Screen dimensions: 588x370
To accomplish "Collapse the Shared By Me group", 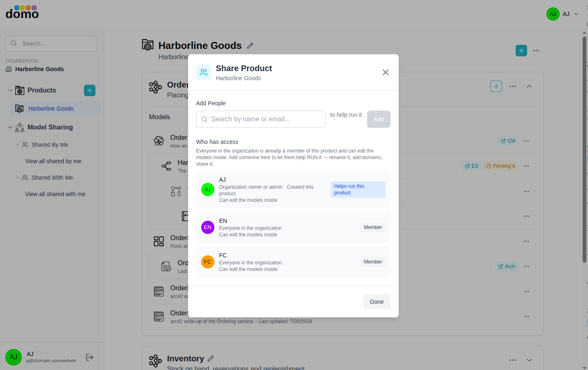I will pos(18,145).
